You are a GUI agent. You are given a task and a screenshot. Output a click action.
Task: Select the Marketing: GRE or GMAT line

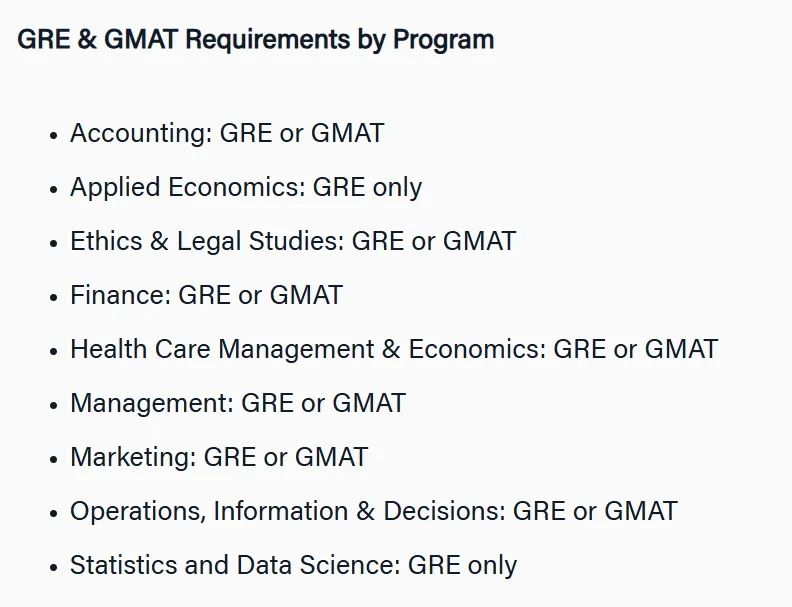(x=219, y=458)
